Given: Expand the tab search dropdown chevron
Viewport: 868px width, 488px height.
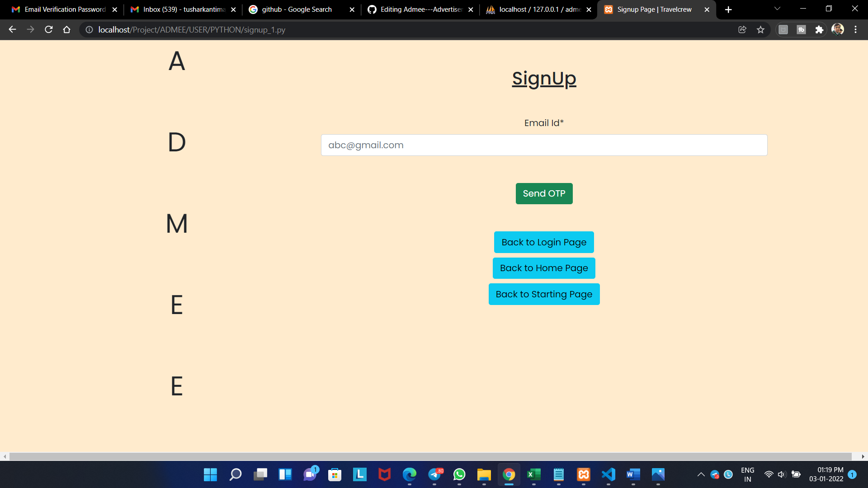Looking at the screenshot, I should (x=777, y=9).
